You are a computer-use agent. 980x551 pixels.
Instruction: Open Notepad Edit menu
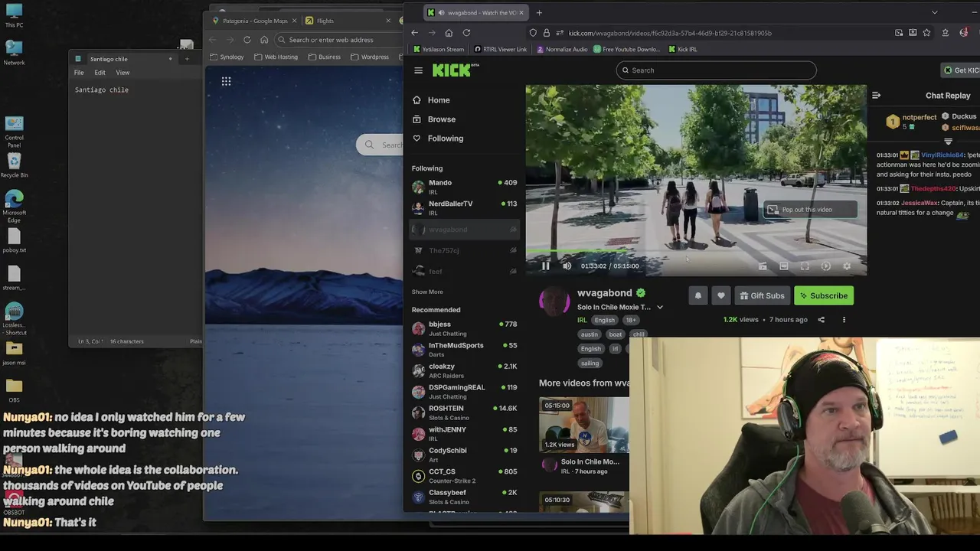100,73
